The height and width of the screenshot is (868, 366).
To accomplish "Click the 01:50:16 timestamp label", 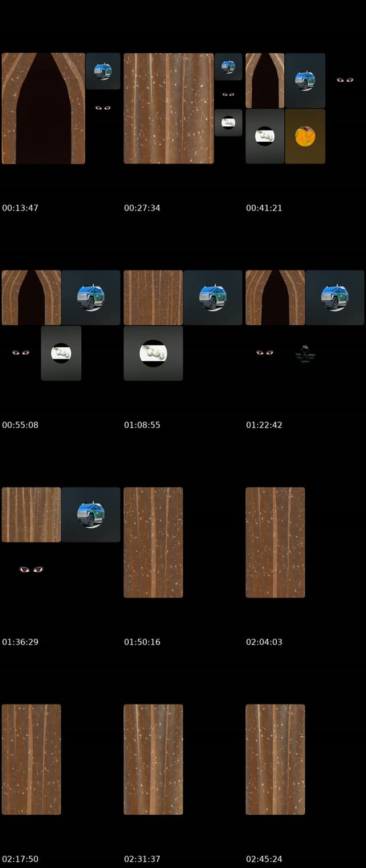I will [x=142, y=642].
